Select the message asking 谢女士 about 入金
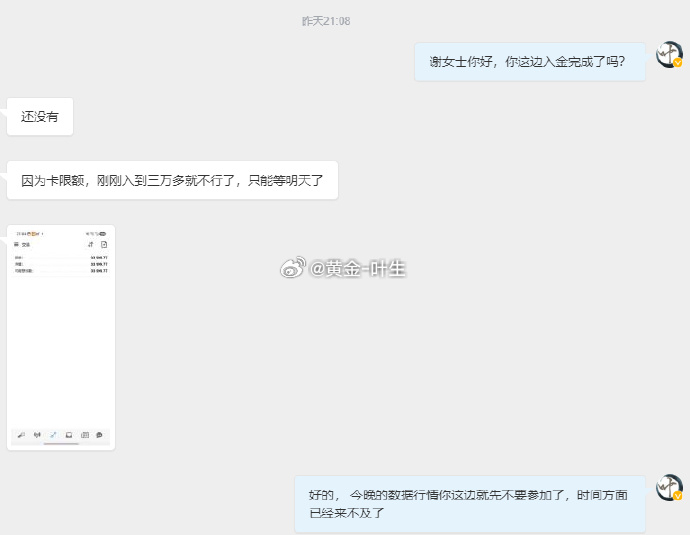 pos(530,62)
